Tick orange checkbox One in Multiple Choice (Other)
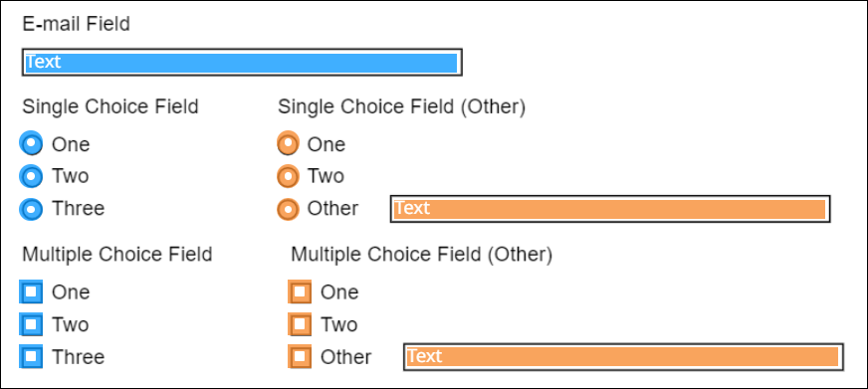 click(x=300, y=292)
